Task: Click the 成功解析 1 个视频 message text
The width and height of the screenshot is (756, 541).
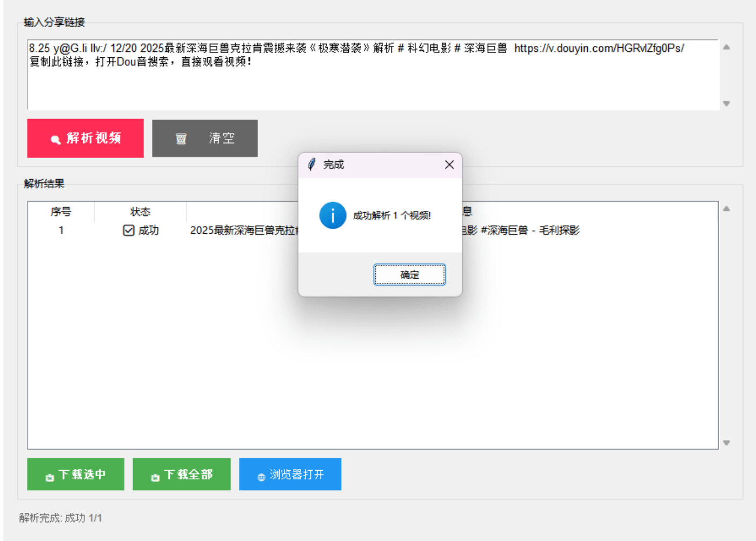Action: [392, 215]
